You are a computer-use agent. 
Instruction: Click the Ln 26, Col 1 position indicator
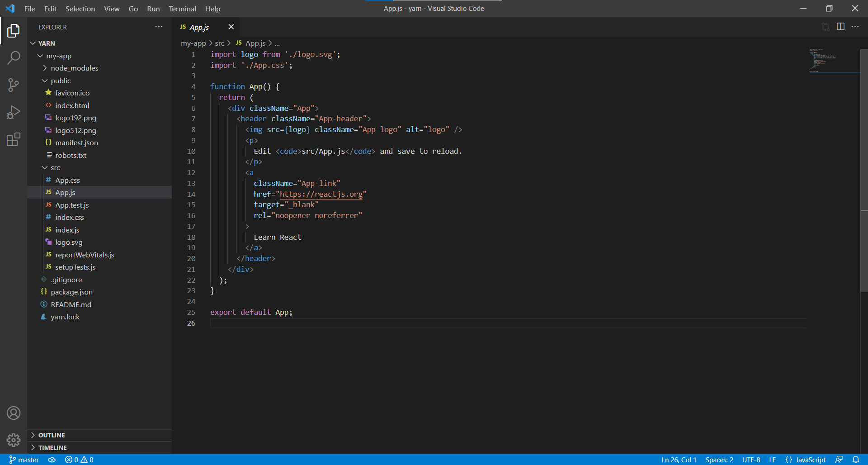pyautogui.click(x=679, y=460)
